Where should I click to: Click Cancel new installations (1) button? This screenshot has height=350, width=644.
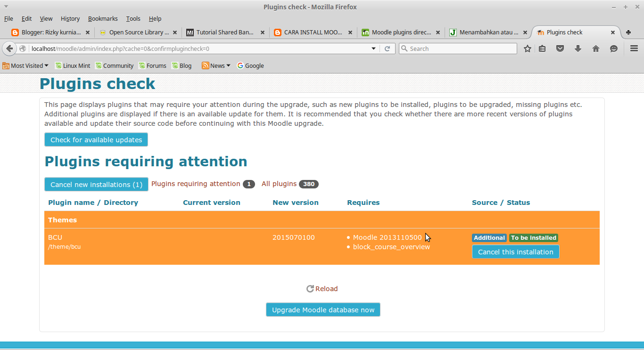(96, 185)
